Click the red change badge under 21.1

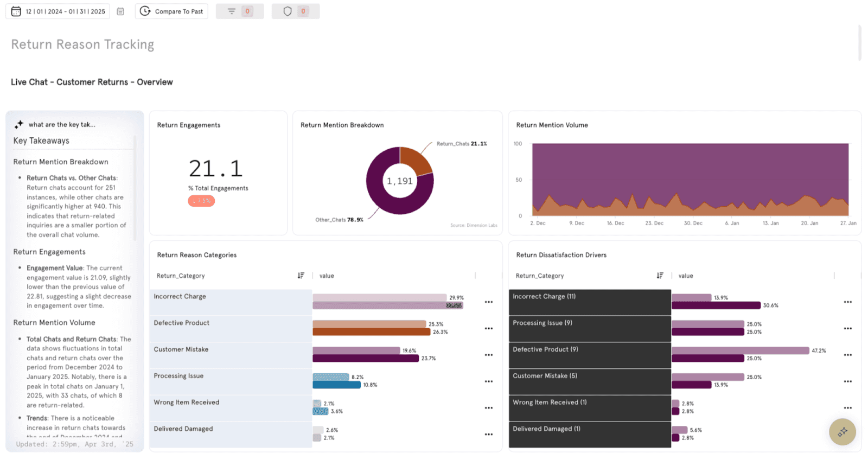201,201
